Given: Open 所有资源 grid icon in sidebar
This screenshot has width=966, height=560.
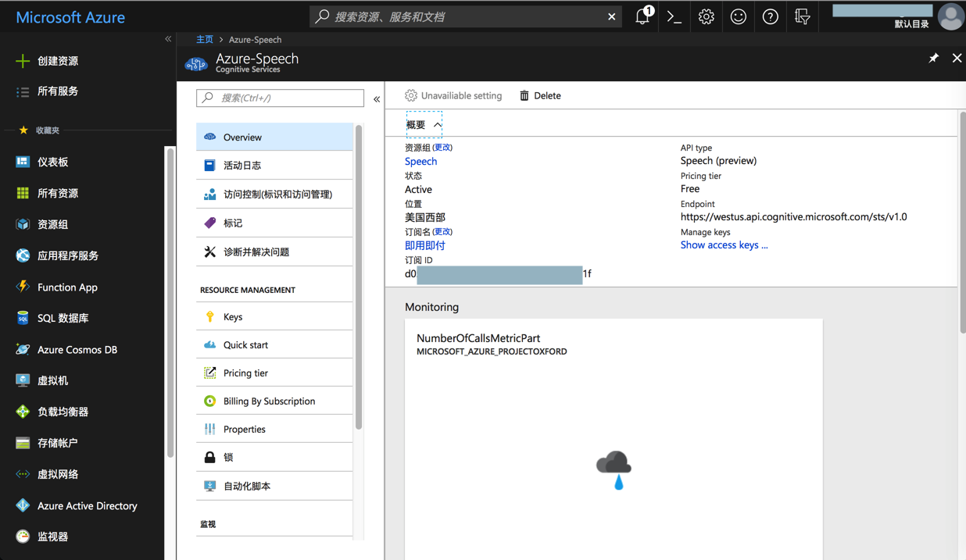Looking at the screenshot, I should click(x=23, y=193).
